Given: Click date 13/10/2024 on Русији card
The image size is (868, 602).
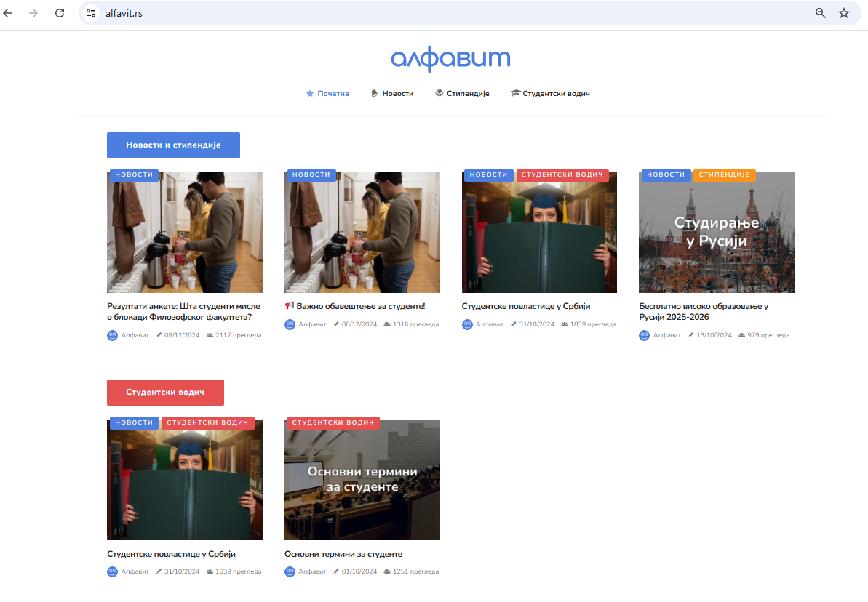Looking at the screenshot, I should [714, 335].
